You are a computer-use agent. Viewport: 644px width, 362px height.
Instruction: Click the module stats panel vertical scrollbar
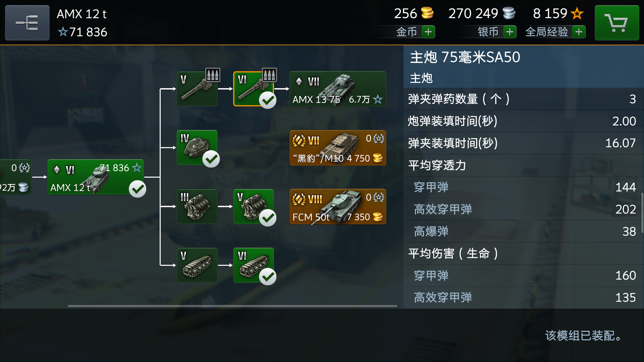pos(642,213)
